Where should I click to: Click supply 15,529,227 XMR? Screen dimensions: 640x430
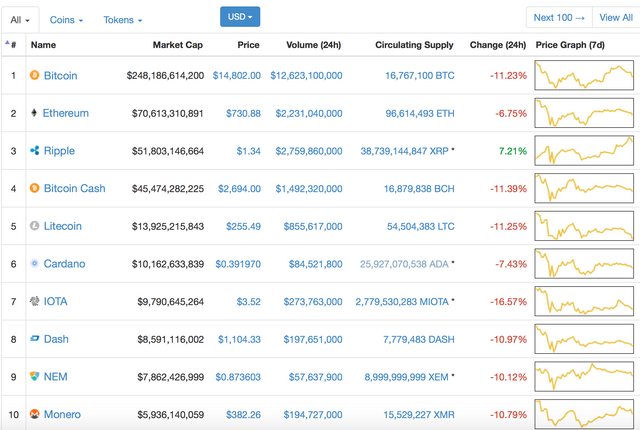[419, 415]
